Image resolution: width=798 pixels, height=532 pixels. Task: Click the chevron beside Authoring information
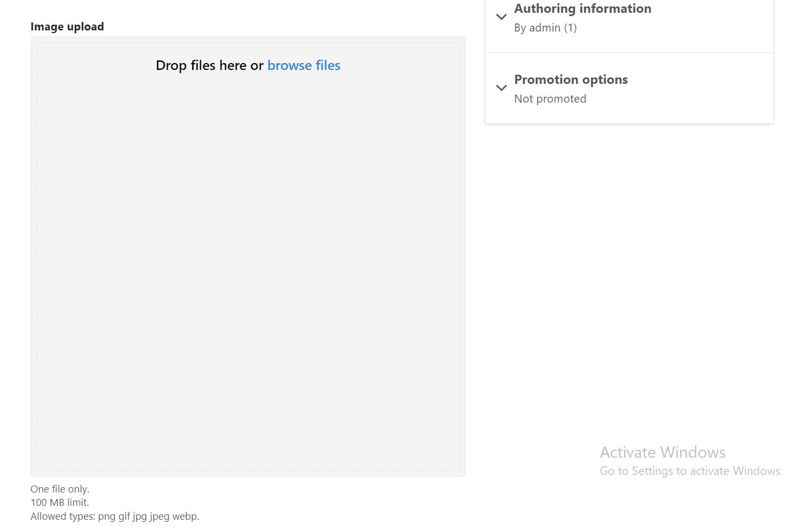click(501, 17)
